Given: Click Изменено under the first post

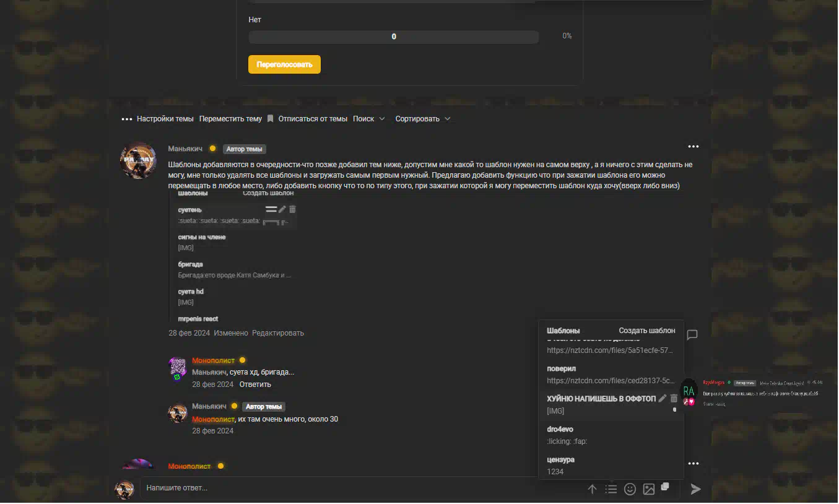Looking at the screenshot, I should tap(231, 333).
